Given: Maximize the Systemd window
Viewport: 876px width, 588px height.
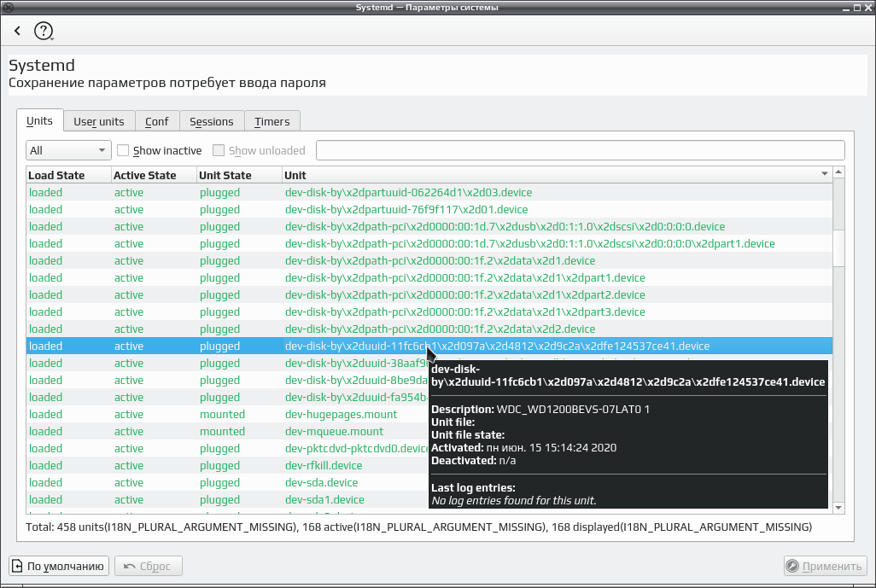Looking at the screenshot, I should tap(857, 8).
